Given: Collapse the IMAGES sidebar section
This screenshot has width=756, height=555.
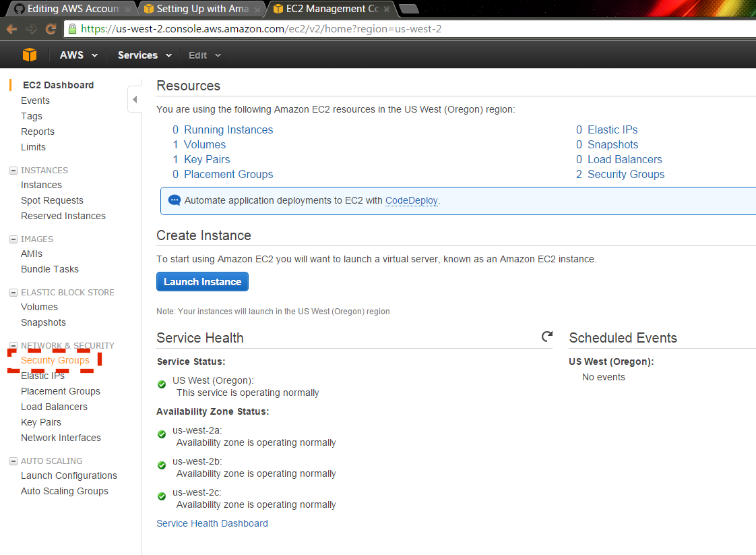Looking at the screenshot, I should (13, 239).
